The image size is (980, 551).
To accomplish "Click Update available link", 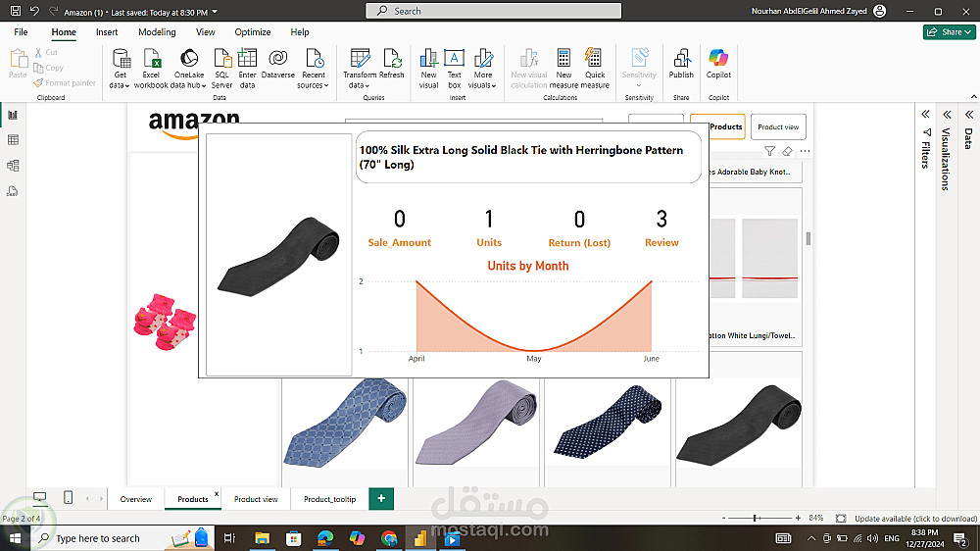I will point(915,519).
